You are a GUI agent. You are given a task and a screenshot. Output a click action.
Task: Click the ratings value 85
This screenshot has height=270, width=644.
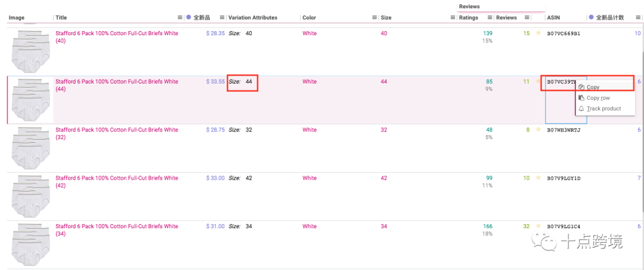(489, 81)
